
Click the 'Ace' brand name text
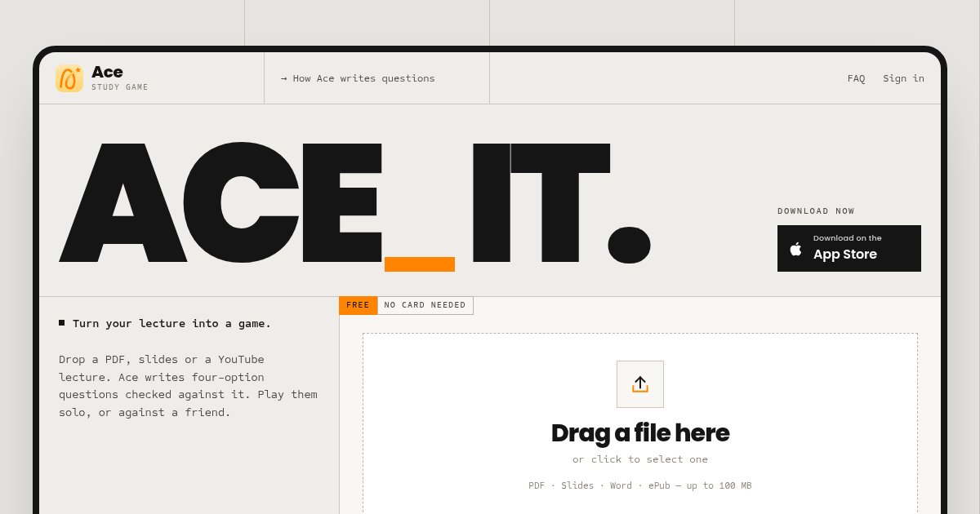(x=107, y=72)
